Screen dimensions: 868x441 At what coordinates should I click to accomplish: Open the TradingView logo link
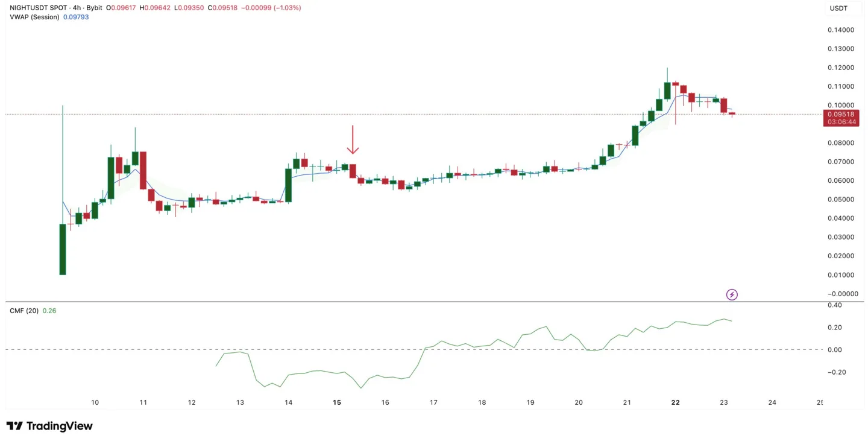49,426
